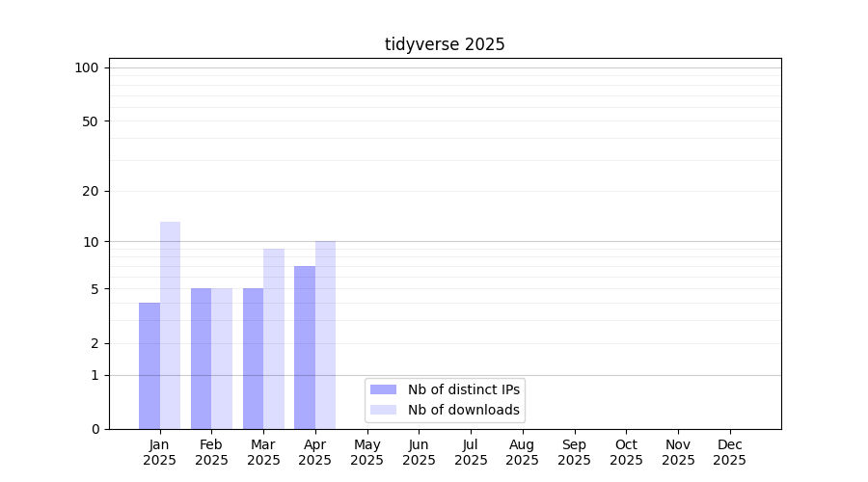Click the 'Oct 2025' x-axis label
This screenshot has width=868, height=482.
(x=626, y=452)
